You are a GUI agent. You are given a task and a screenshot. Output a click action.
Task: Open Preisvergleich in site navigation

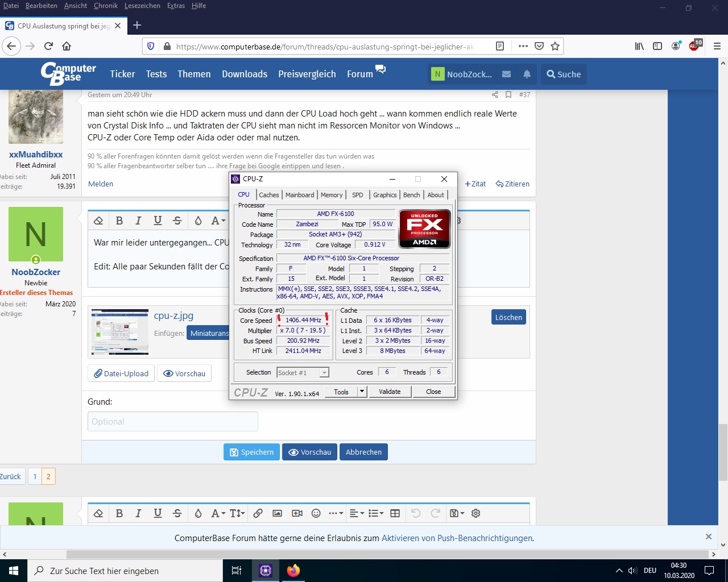pyautogui.click(x=307, y=74)
